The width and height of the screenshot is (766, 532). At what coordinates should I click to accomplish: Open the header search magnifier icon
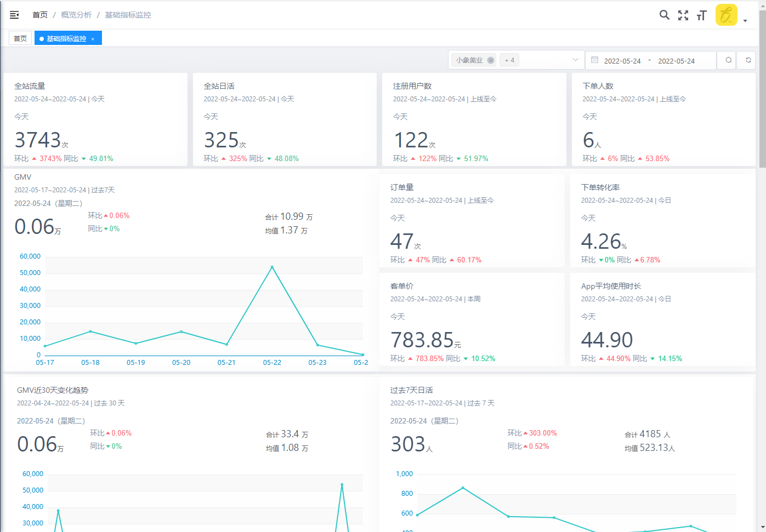664,15
